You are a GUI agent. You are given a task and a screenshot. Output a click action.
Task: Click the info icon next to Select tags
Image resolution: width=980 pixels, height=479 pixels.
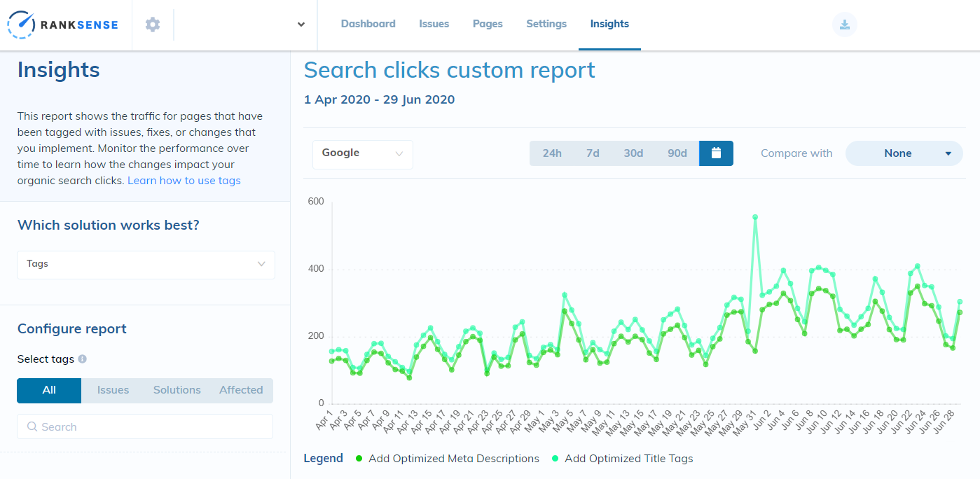82,359
